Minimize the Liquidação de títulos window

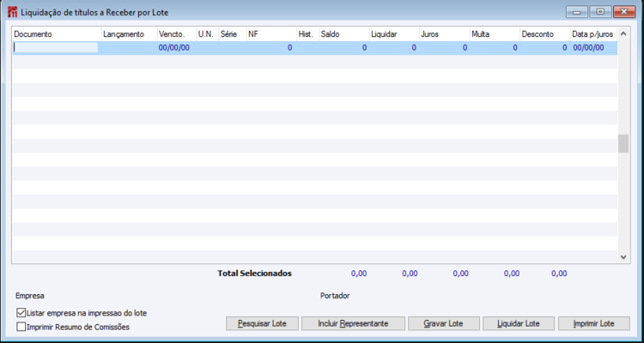(x=577, y=12)
